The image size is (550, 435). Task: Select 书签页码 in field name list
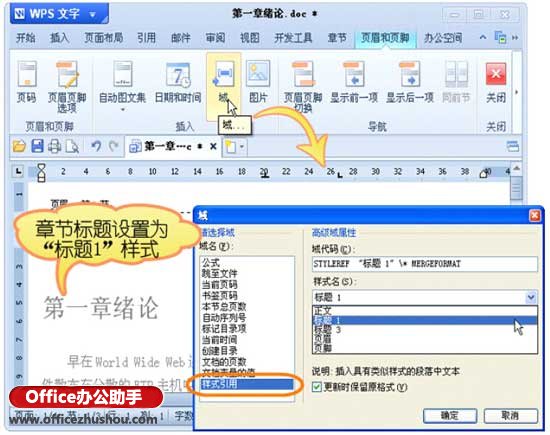point(220,295)
